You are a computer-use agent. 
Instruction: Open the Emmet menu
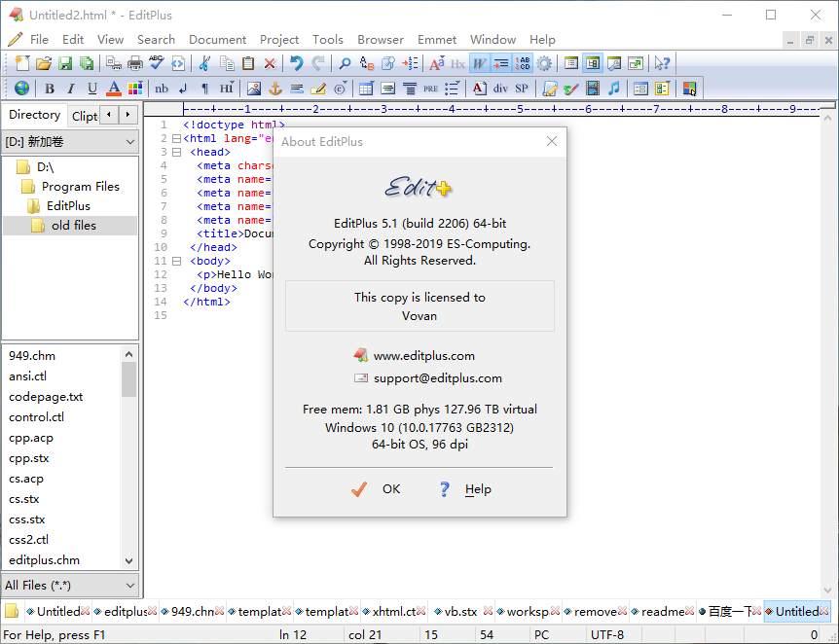[437, 39]
